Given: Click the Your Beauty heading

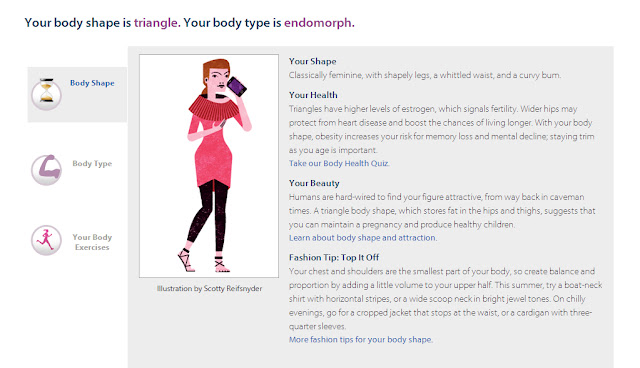Looking at the screenshot, I should coord(314,183).
